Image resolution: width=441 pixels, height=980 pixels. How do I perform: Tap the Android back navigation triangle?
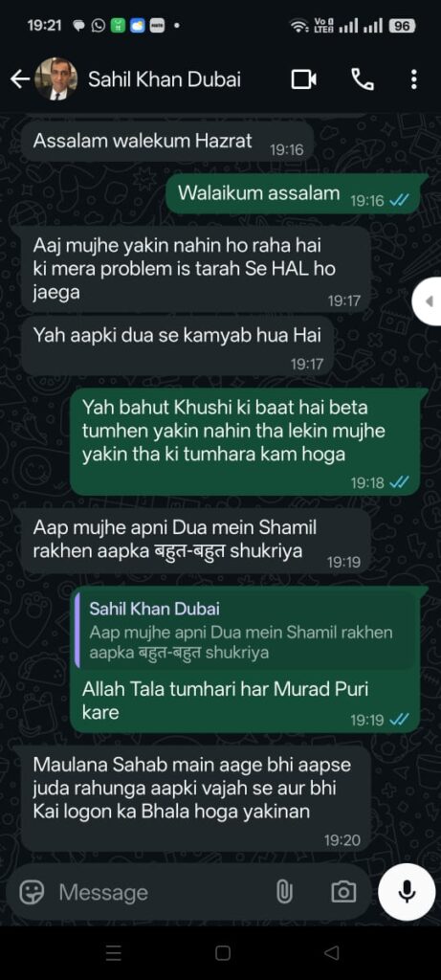[332, 952]
